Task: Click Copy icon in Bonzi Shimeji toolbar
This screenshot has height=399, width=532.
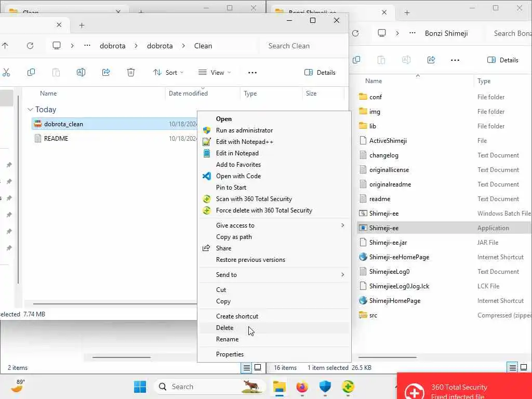Action: (x=356, y=60)
